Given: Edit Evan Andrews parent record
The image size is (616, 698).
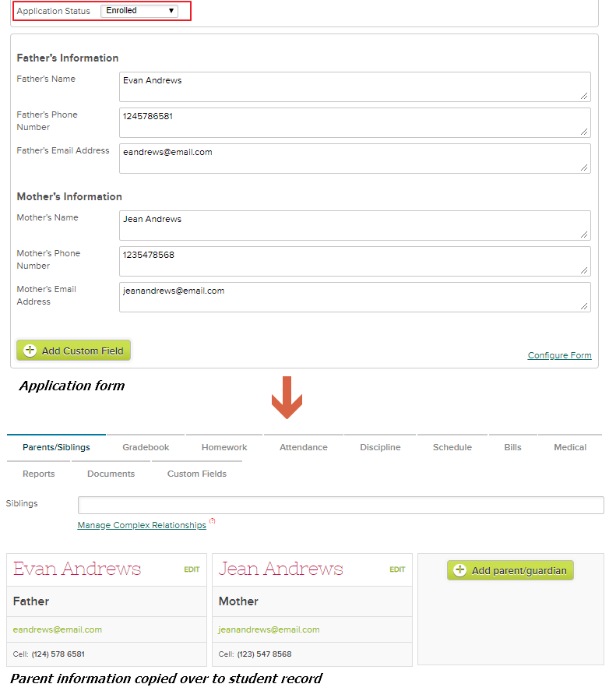Looking at the screenshot, I should point(192,569).
